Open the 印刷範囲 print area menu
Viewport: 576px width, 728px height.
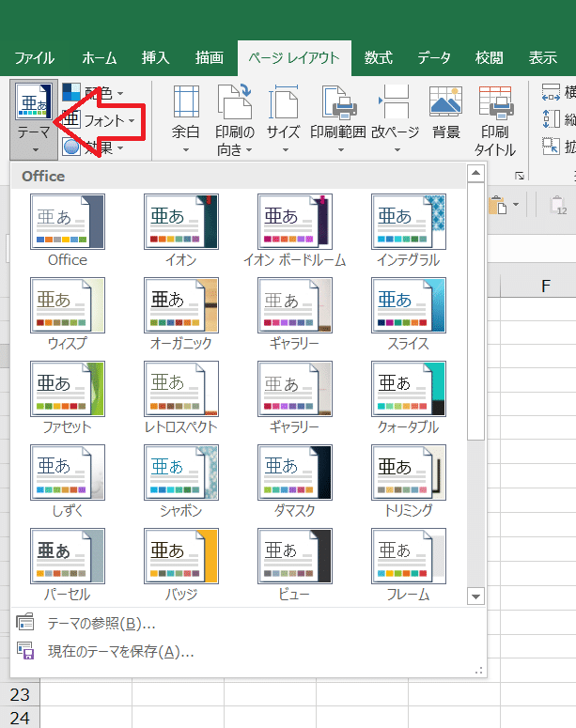tap(338, 119)
